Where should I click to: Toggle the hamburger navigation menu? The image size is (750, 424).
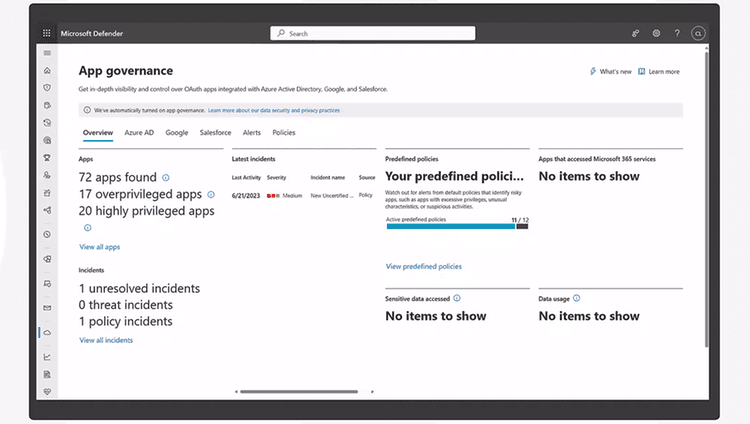pyautogui.click(x=47, y=53)
